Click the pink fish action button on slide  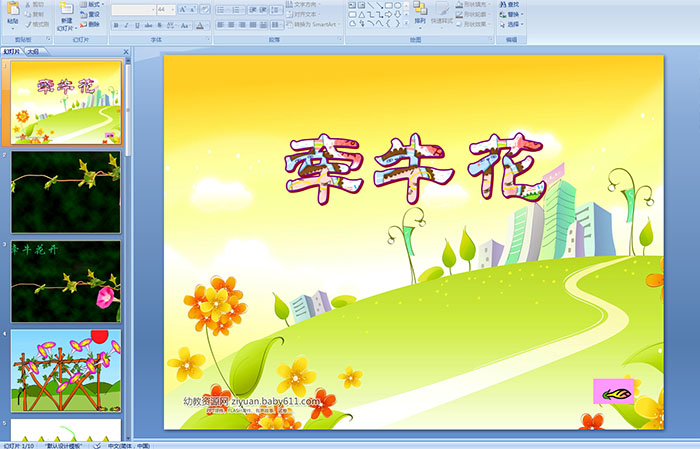[614, 391]
